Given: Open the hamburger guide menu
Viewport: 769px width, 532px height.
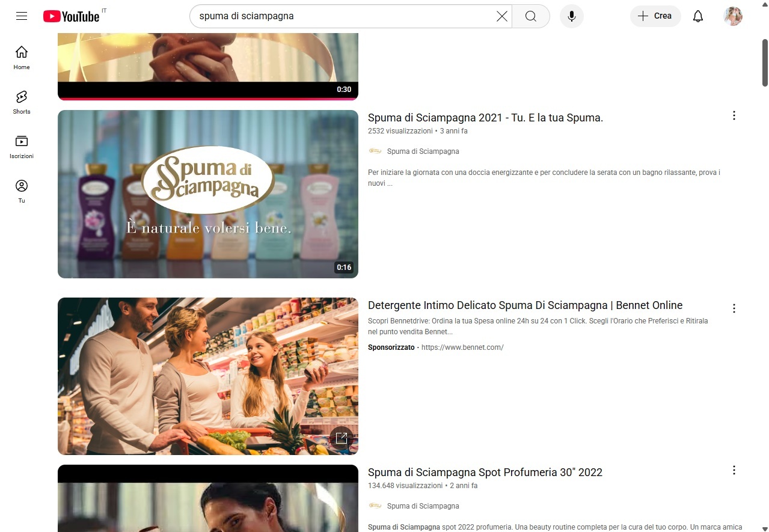Looking at the screenshot, I should pyautogui.click(x=22, y=16).
